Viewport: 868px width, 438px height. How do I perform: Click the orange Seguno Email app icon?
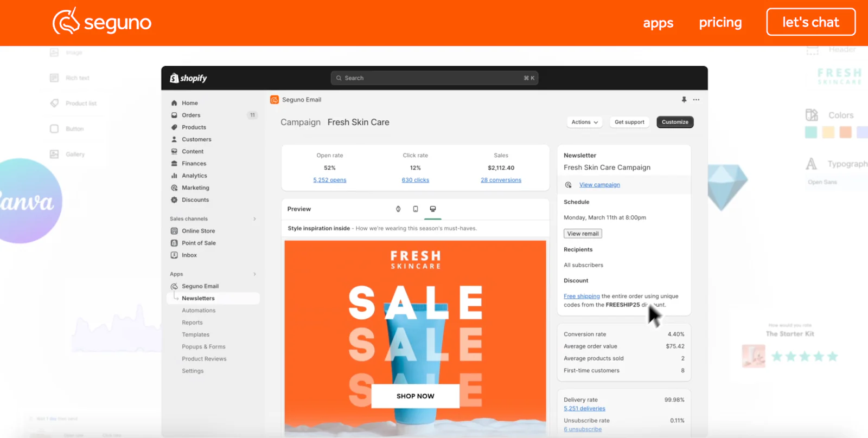pyautogui.click(x=275, y=100)
